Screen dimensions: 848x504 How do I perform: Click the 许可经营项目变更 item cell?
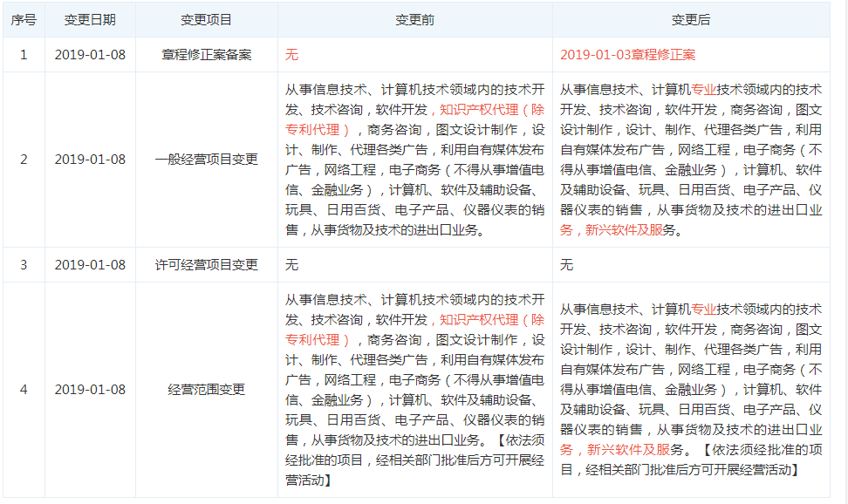tap(206, 264)
